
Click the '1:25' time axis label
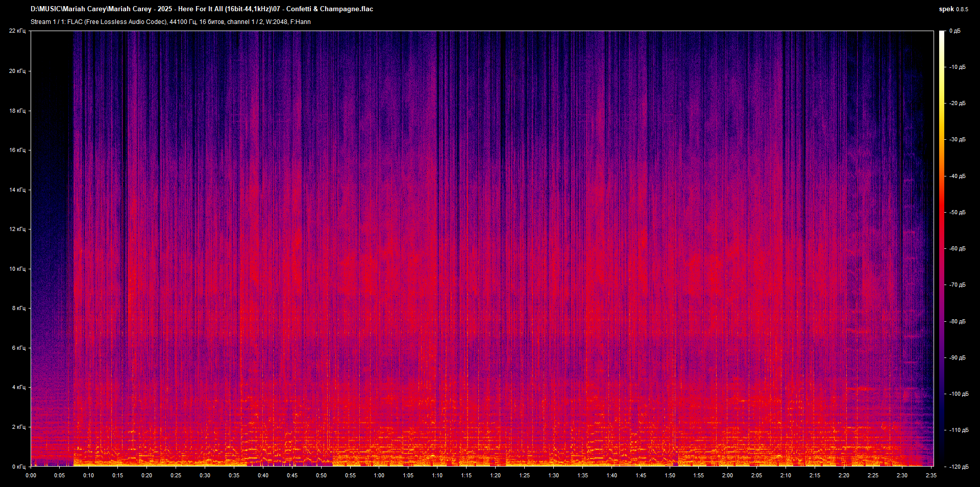(x=525, y=475)
